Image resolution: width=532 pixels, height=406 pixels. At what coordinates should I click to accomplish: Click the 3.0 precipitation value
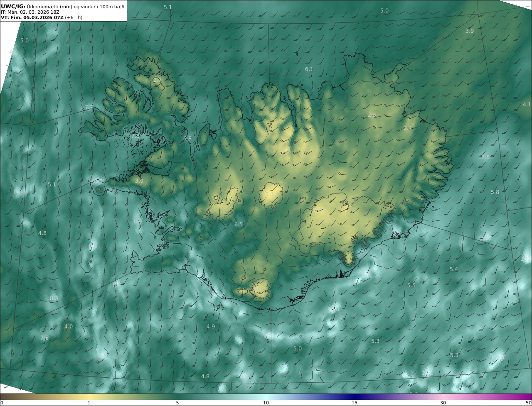(139, 181)
